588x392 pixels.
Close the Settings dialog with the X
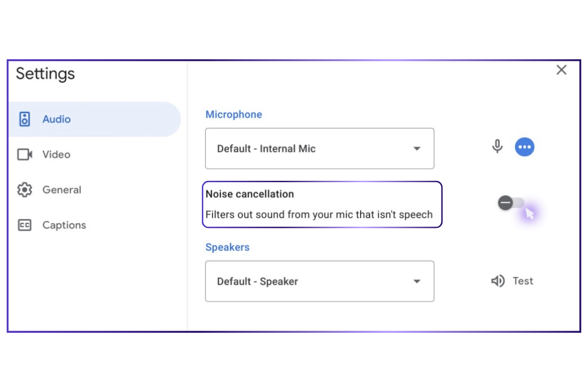click(x=562, y=70)
